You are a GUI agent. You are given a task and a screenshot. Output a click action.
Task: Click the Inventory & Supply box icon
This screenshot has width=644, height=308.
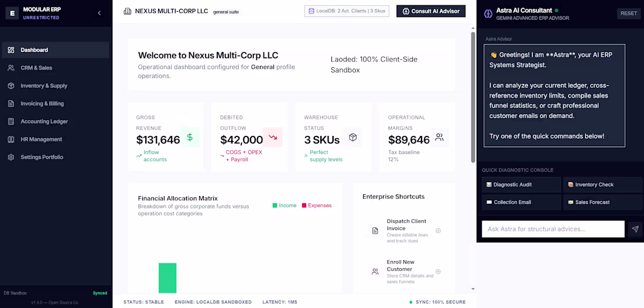tap(11, 86)
